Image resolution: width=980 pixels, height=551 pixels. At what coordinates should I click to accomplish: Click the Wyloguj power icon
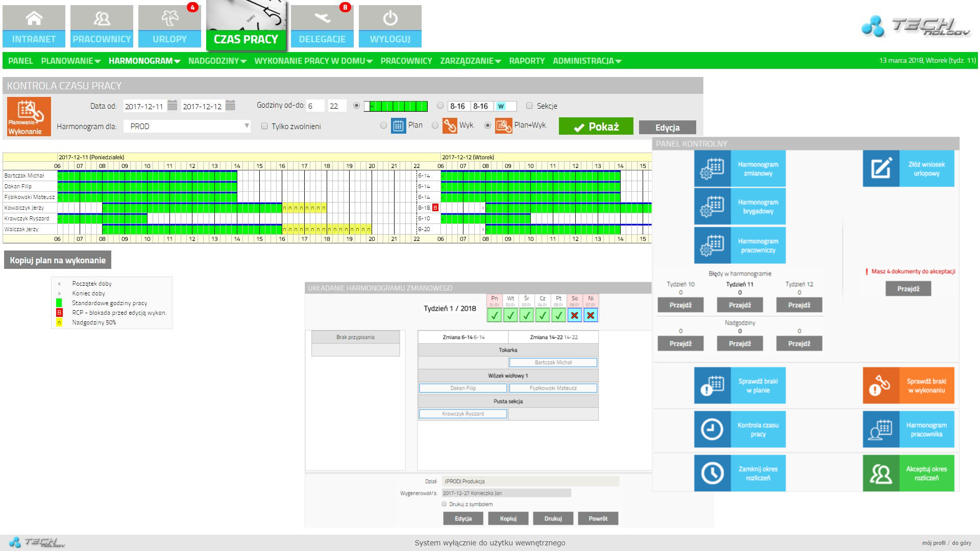click(x=390, y=19)
